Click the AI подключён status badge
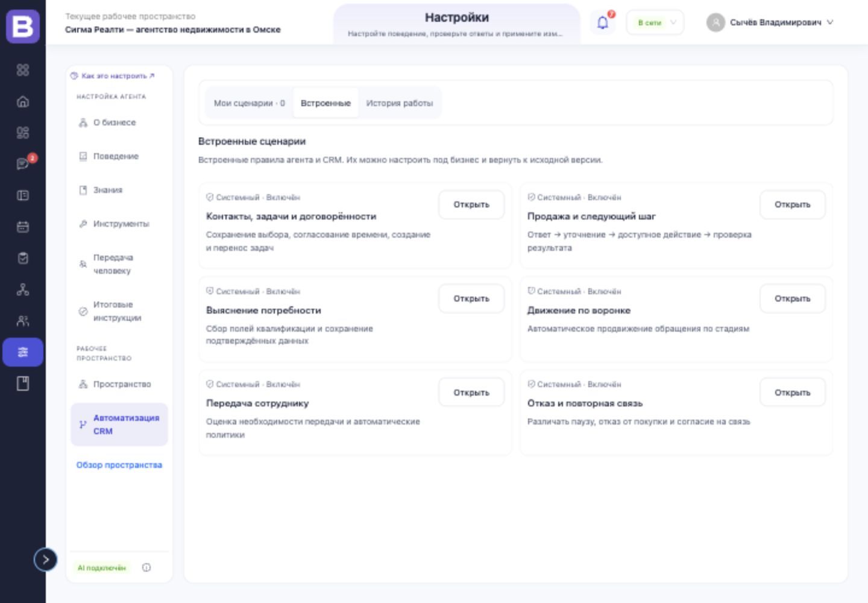The image size is (868, 603). 101,567
